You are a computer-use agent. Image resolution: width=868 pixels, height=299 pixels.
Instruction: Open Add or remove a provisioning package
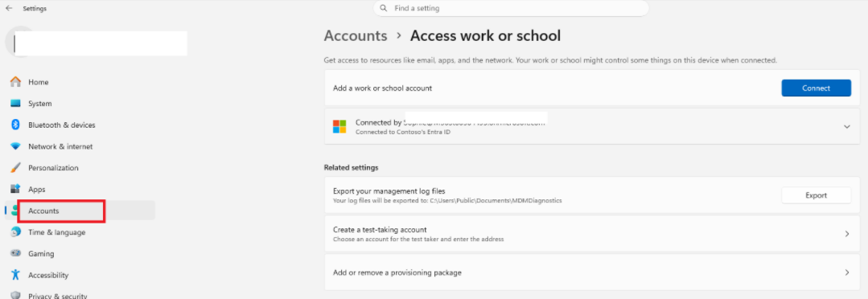click(x=592, y=272)
